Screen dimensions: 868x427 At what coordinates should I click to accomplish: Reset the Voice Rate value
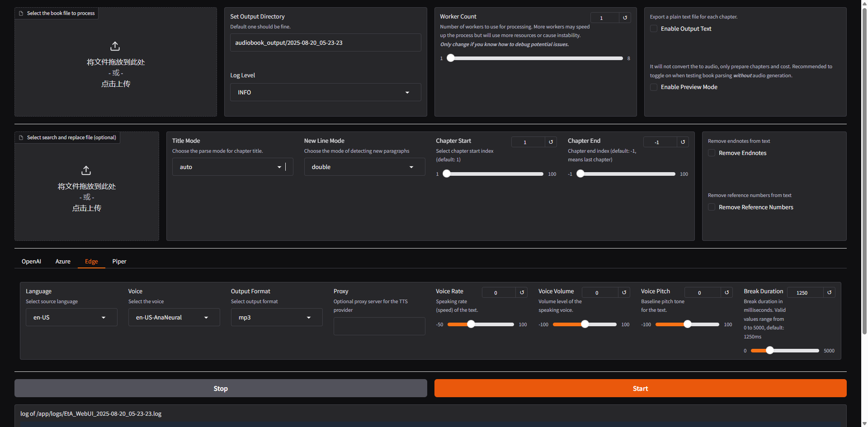pos(522,292)
